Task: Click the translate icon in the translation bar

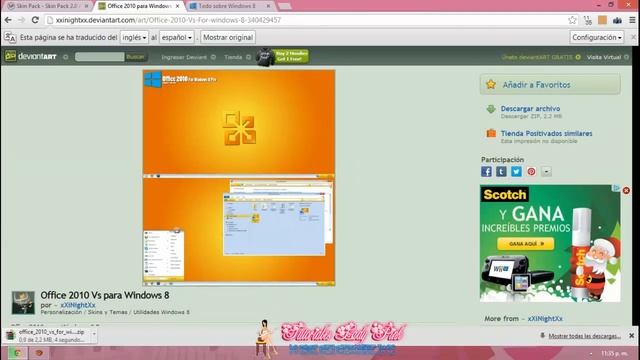Action: (x=10, y=38)
